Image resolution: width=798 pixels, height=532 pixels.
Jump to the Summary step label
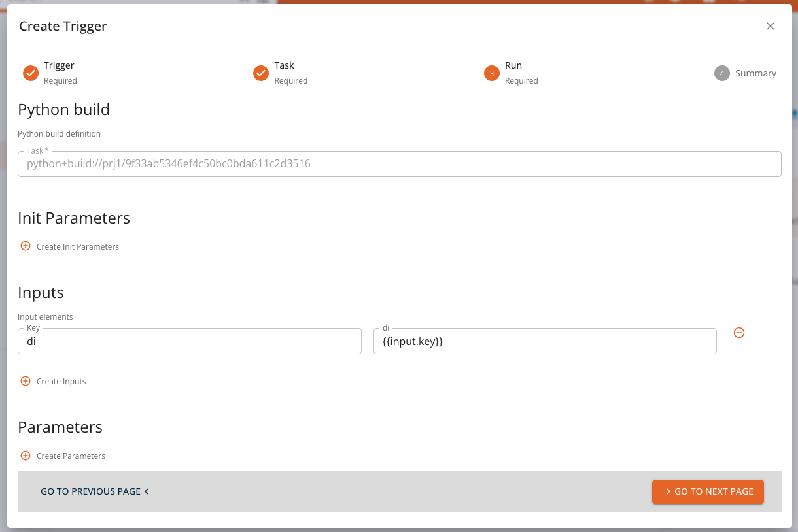point(755,73)
